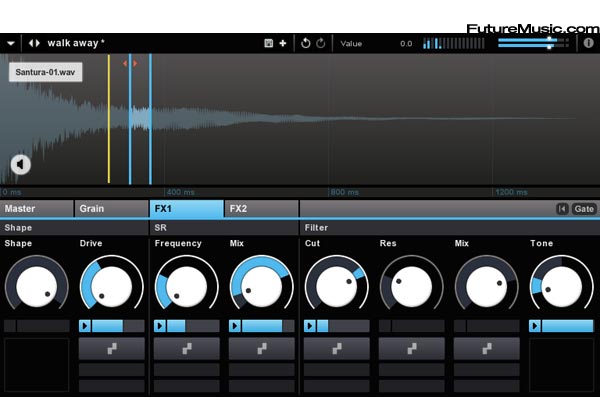This screenshot has height=415, width=600.
Task: Click the Santura-01.wav sample label
Action: click(x=46, y=72)
